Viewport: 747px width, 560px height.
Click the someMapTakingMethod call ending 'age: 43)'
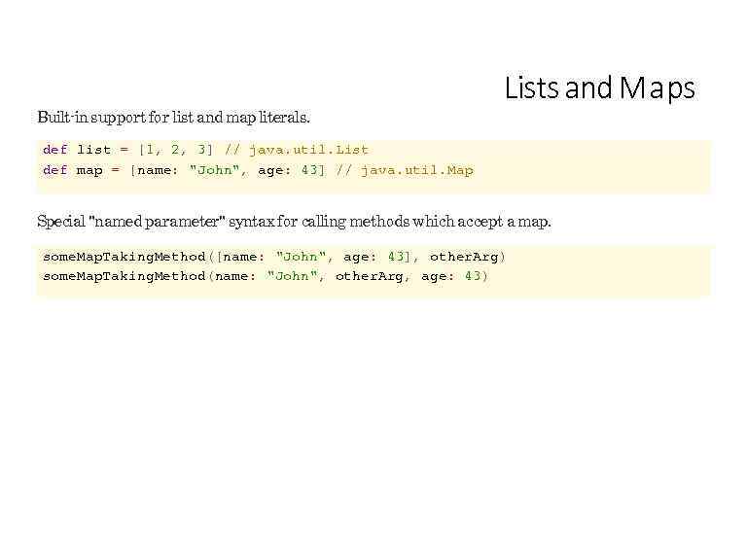[x=266, y=276]
